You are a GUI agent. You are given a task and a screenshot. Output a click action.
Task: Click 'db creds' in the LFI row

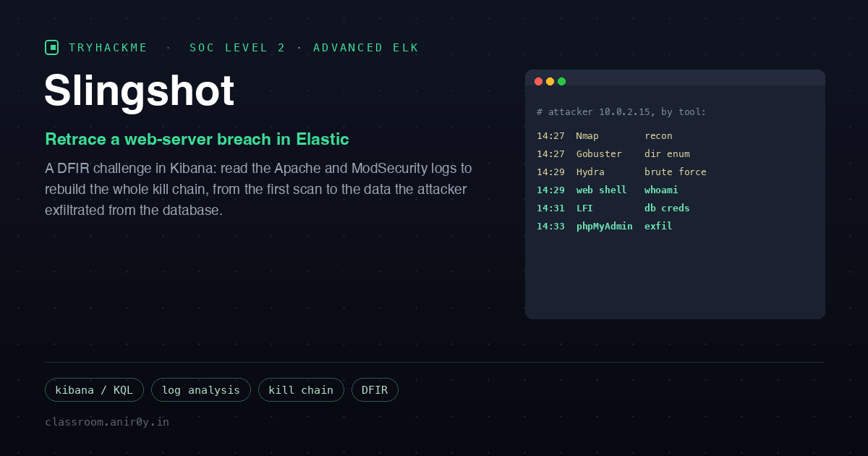tap(667, 208)
